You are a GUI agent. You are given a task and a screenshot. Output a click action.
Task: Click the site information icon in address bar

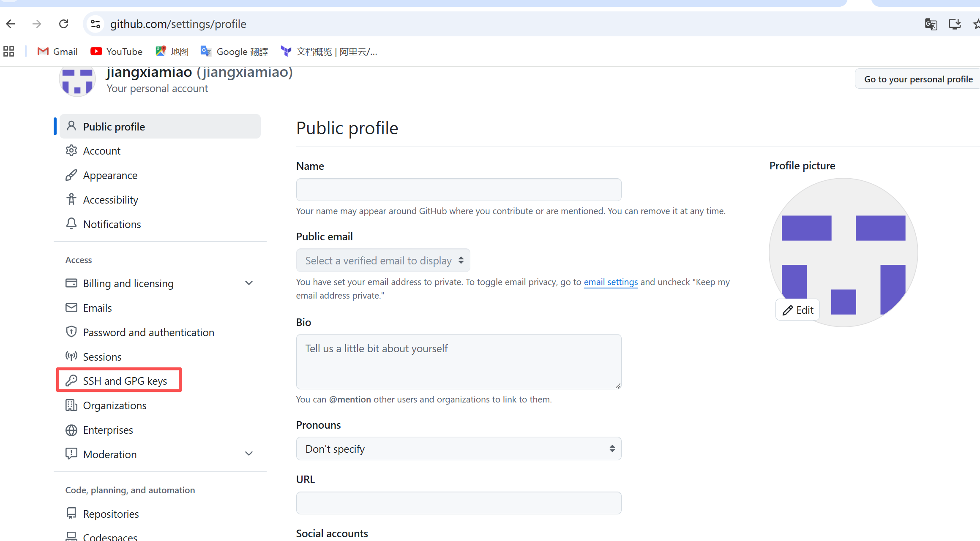click(x=96, y=24)
